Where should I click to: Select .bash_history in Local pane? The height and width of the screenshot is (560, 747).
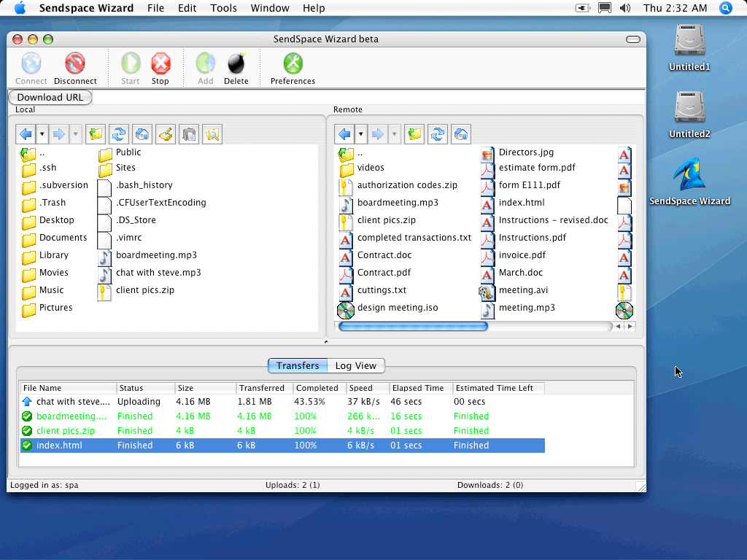pos(135,184)
